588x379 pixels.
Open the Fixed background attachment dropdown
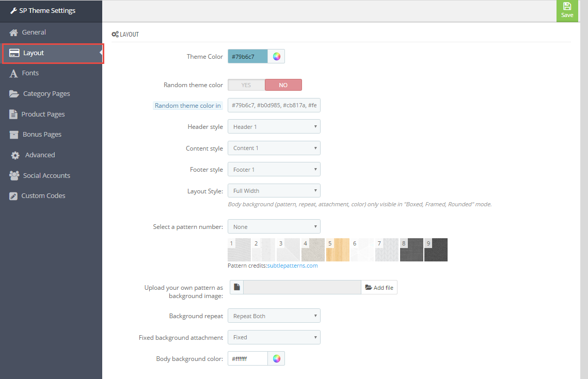coord(274,337)
